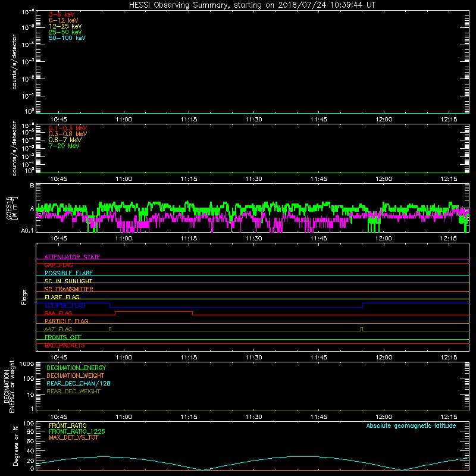This screenshot has width=476, height=476.
Task: Click the yellow '0.8-7 MeV' legend label
Action: 65,140
